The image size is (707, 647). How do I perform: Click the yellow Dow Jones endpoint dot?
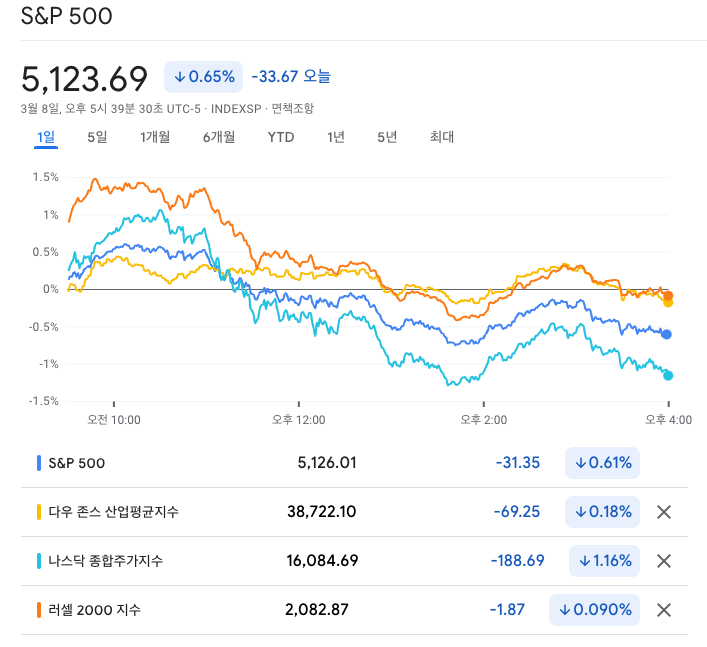[668, 303]
